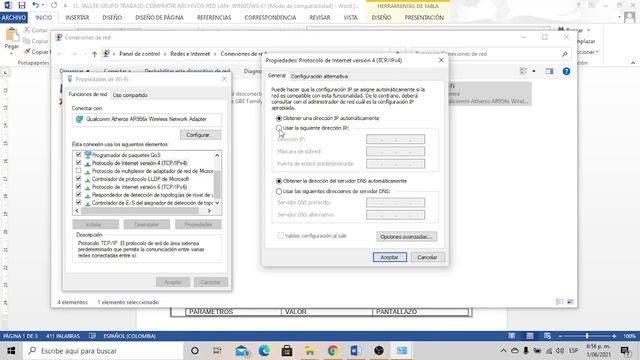The width and height of the screenshot is (640, 360).
Task: Open Google Chrome from the taskbar
Action: 333,351
